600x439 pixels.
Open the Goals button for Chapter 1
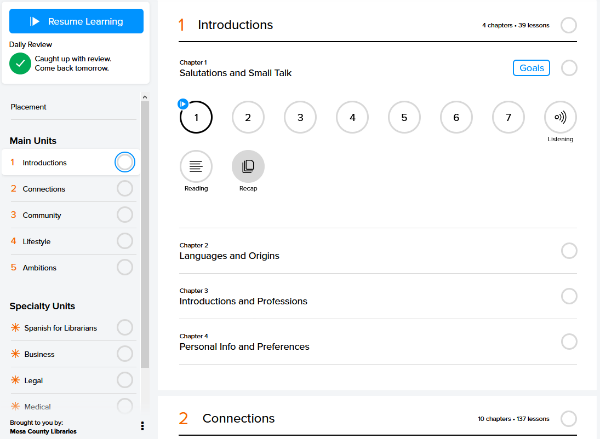531,68
